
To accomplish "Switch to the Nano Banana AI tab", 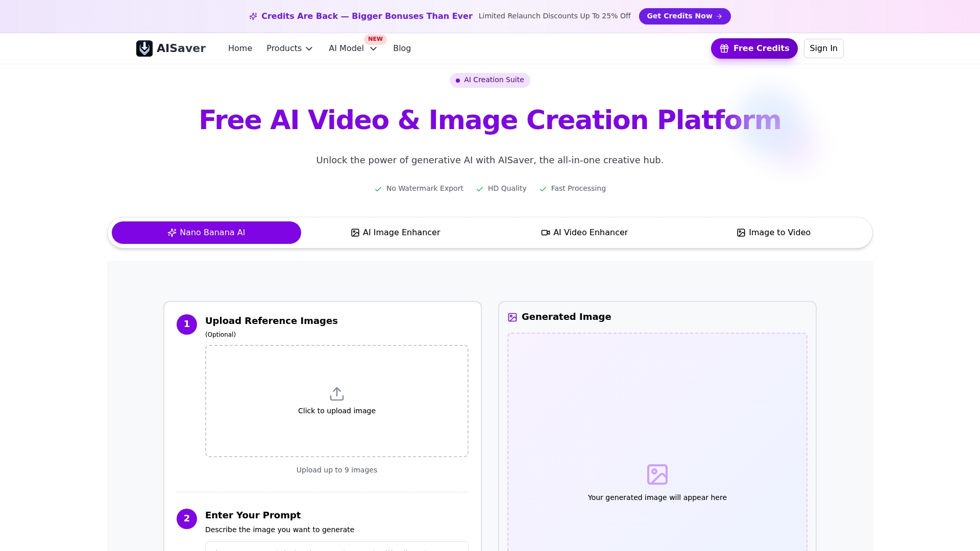I will click(x=206, y=233).
